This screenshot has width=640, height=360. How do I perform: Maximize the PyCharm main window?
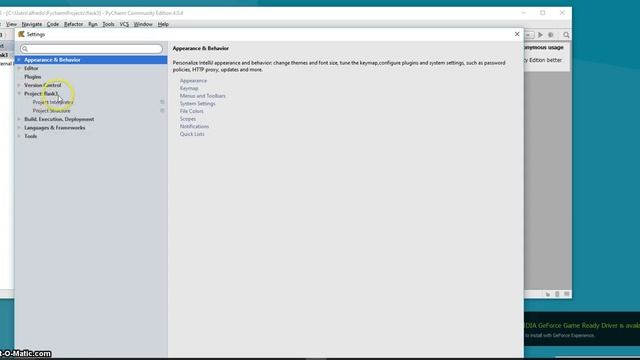pos(542,13)
